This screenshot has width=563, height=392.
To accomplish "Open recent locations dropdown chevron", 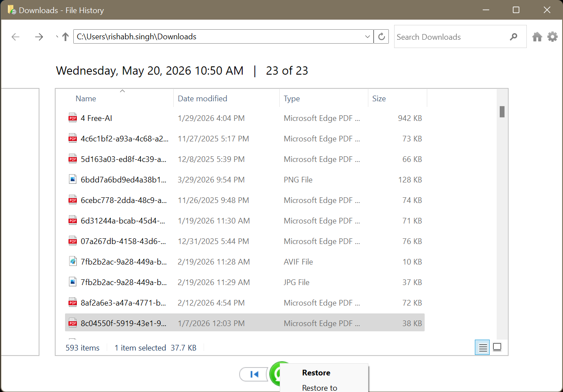I will coord(57,37).
